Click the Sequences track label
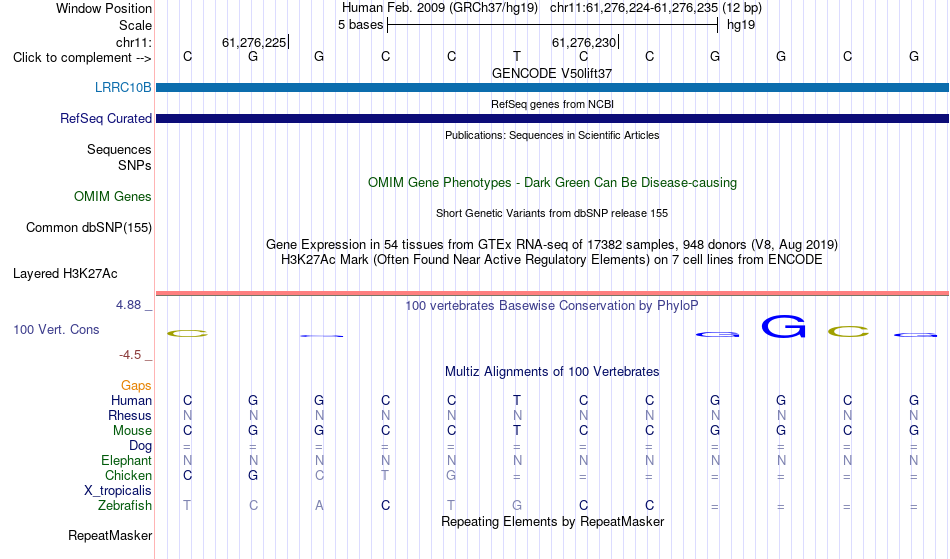The width and height of the screenshot is (950, 559). 119,149
